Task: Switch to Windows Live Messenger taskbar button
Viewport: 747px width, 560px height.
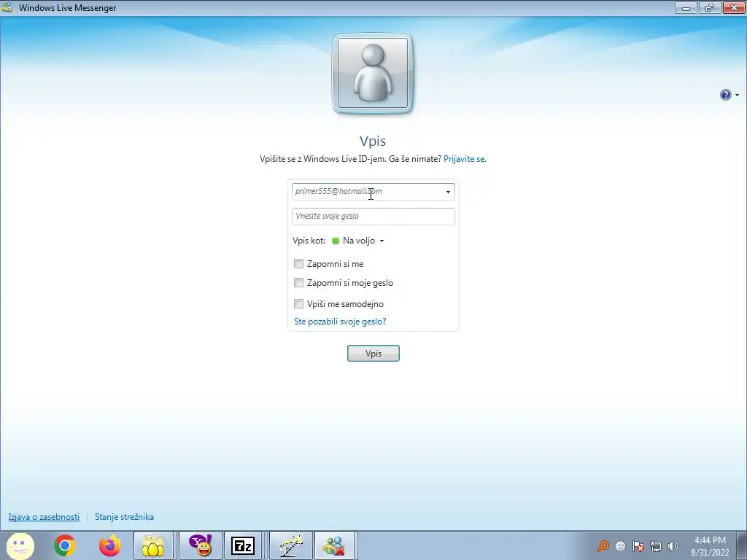Action: coord(334,545)
